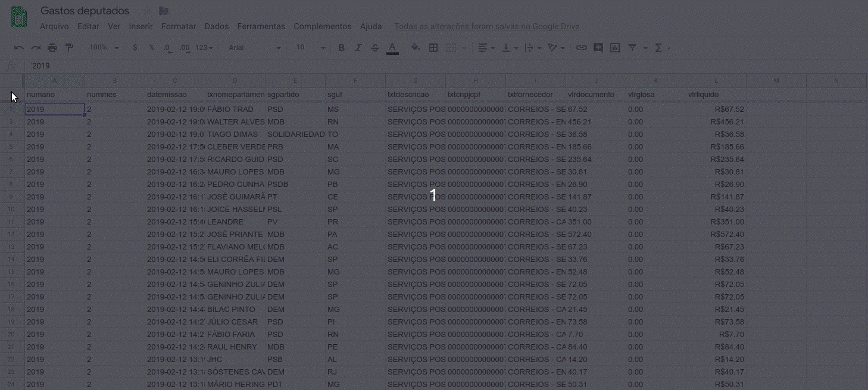
Task: Toggle italic formatting
Action: pyautogui.click(x=358, y=48)
